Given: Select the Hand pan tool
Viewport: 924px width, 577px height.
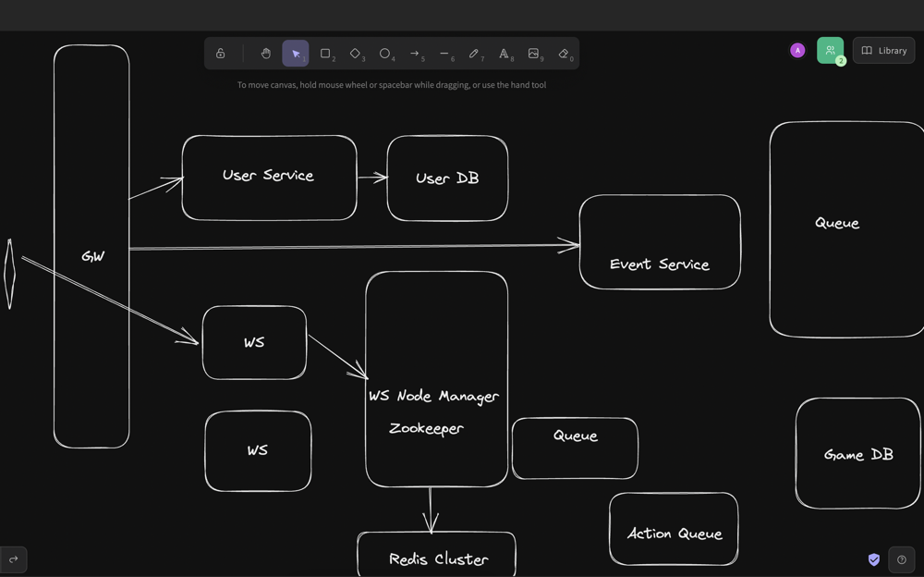Looking at the screenshot, I should pyautogui.click(x=266, y=54).
